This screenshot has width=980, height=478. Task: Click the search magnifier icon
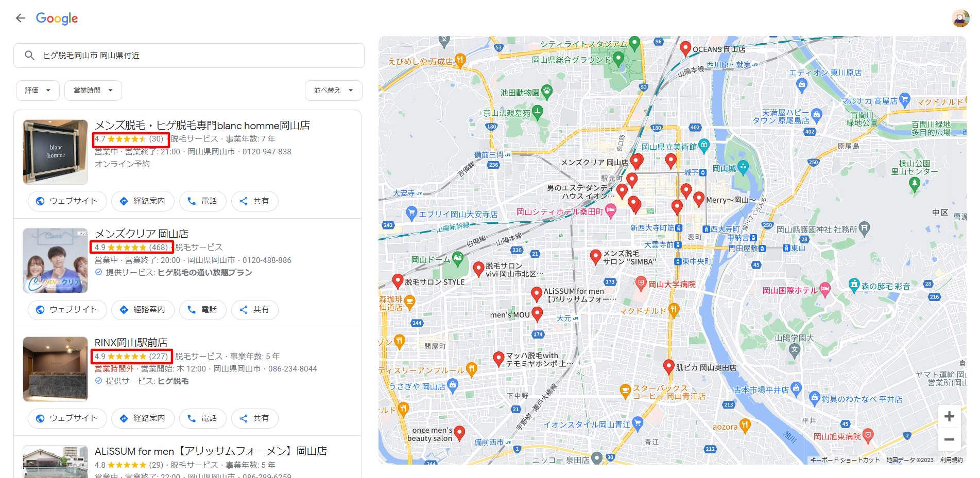30,55
